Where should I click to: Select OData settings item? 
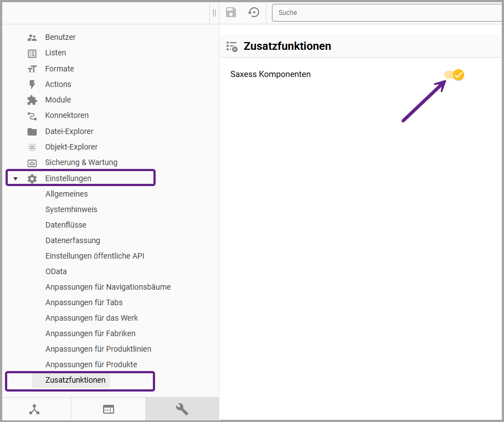56,271
